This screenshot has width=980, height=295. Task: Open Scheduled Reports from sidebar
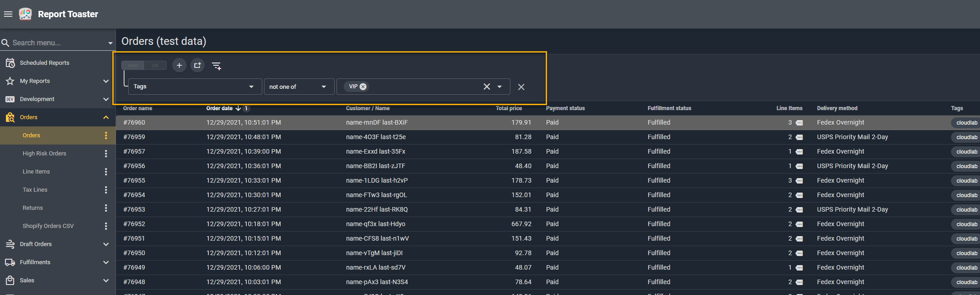44,63
